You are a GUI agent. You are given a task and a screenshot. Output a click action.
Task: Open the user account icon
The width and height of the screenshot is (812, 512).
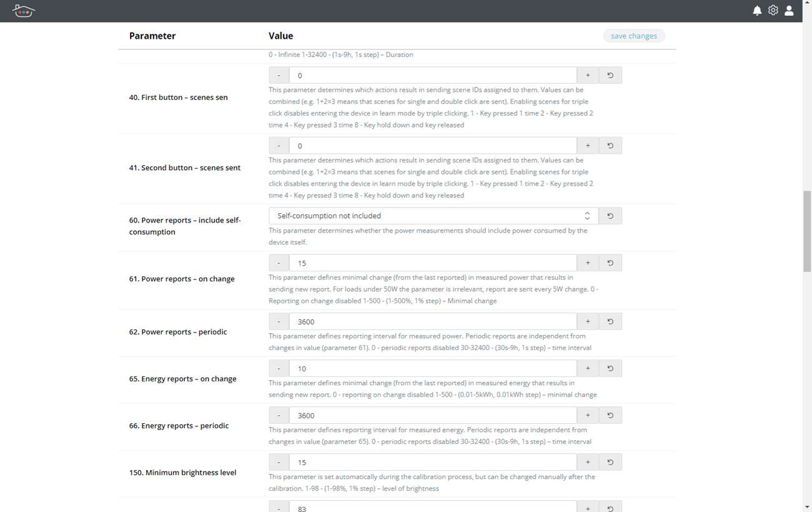tap(790, 11)
